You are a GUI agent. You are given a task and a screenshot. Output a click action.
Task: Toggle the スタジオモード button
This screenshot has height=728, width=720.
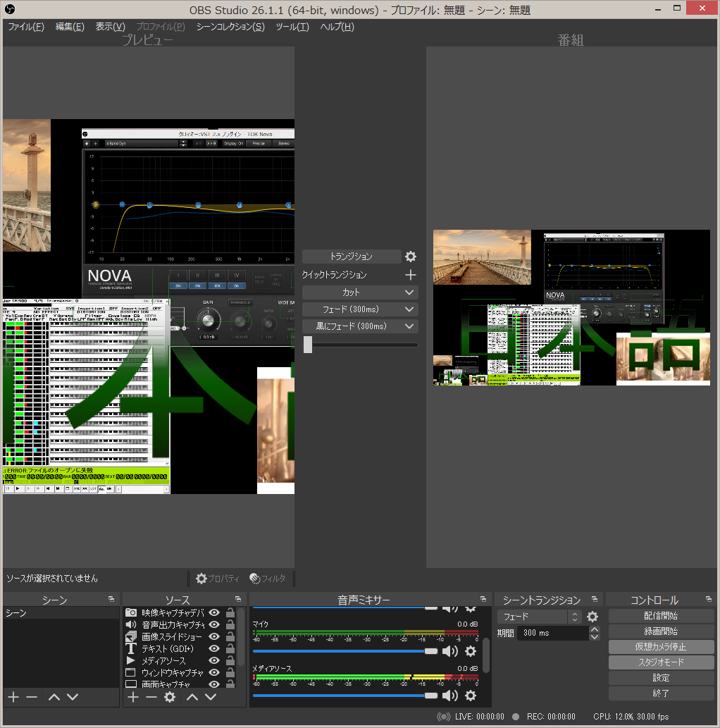(661, 662)
